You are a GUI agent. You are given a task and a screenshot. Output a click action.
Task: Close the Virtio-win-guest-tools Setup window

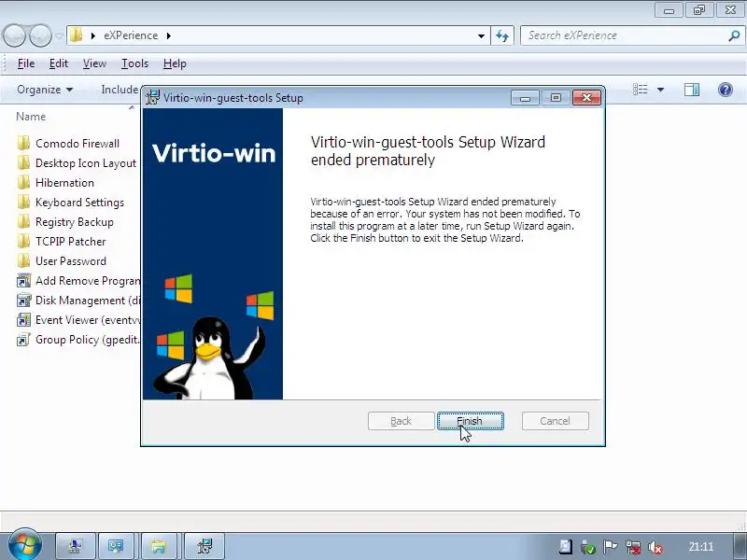(x=587, y=98)
